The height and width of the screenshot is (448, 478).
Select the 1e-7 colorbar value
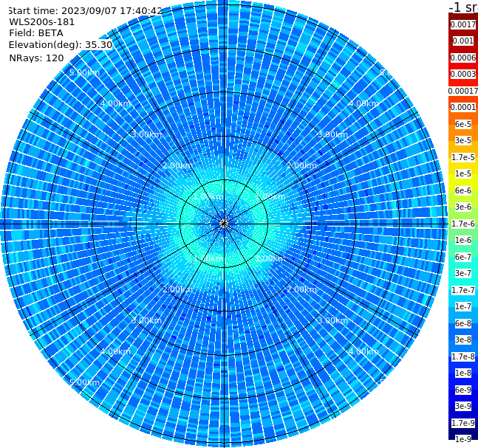[463, 306]
